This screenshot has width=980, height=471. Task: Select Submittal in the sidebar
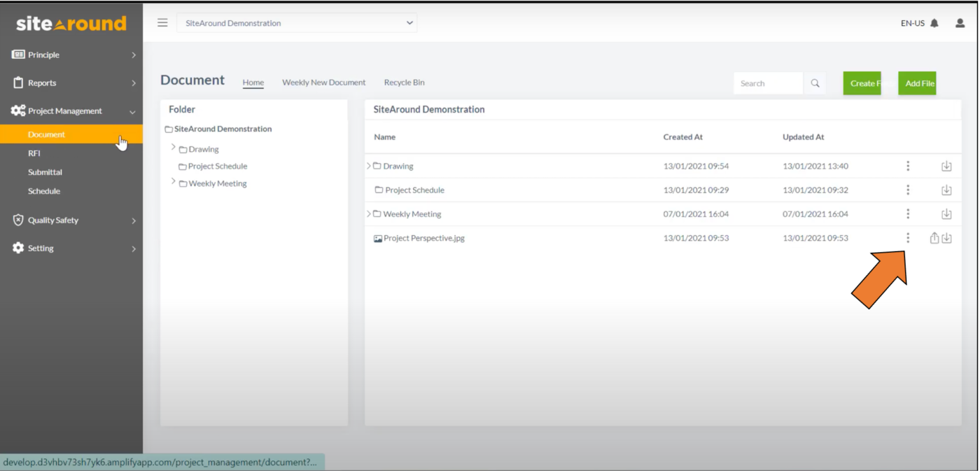[45, 171]
